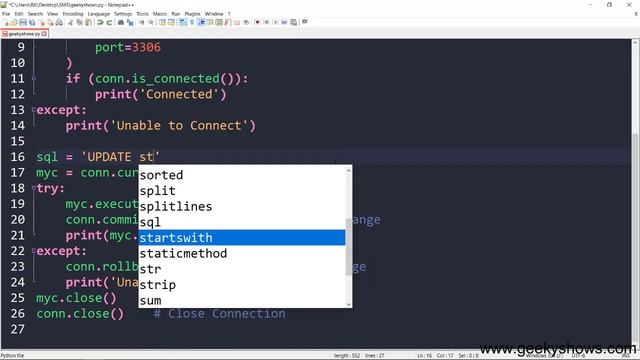Collapse the fold marker at line 11

pyautogui.click(x=34, y=78)
